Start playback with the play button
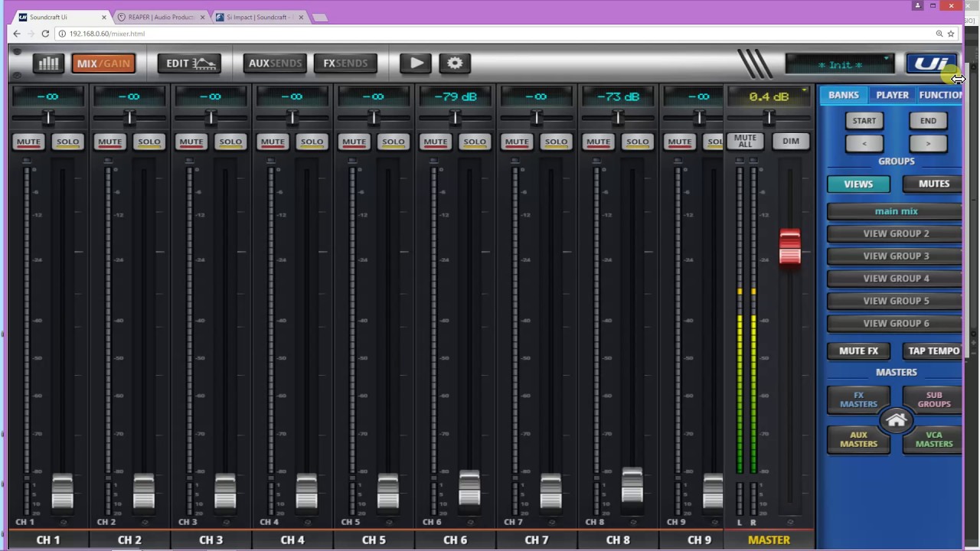 pyautogui.click(x=416, y=64)
